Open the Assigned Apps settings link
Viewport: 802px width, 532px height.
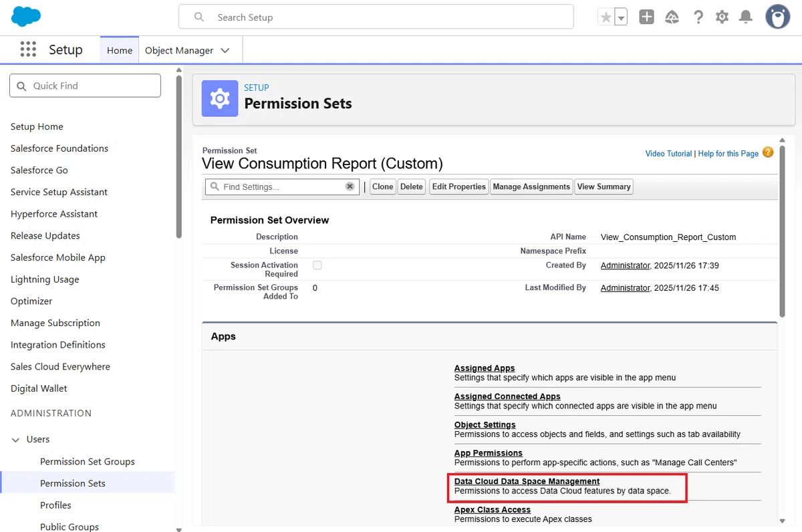point(485,368)
